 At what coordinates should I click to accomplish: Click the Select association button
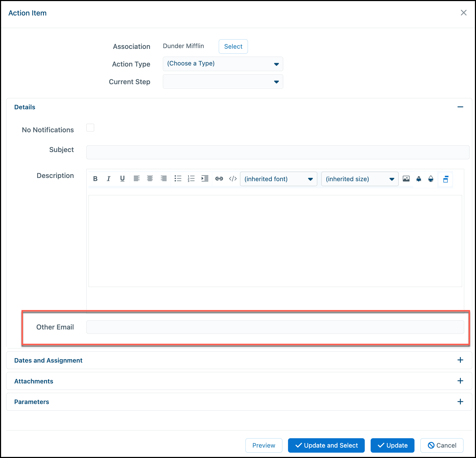pyautogui.click(x=233, y=46)
